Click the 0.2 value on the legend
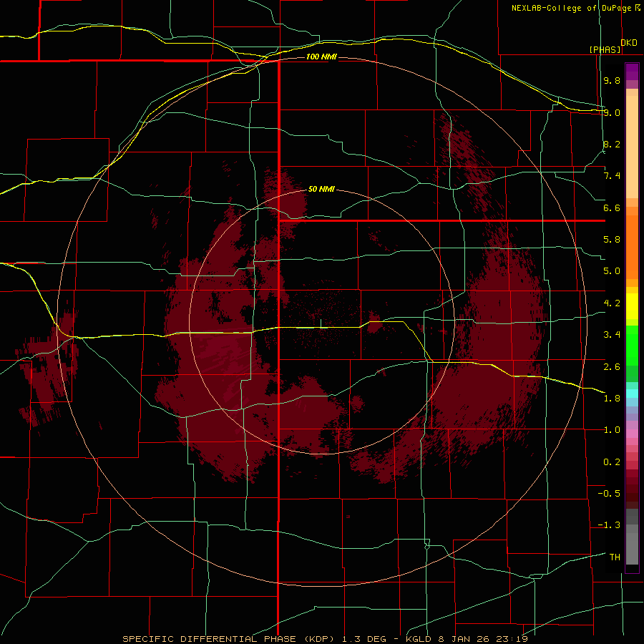The height and width of the screenshot is (644, 644). (612, 462)
